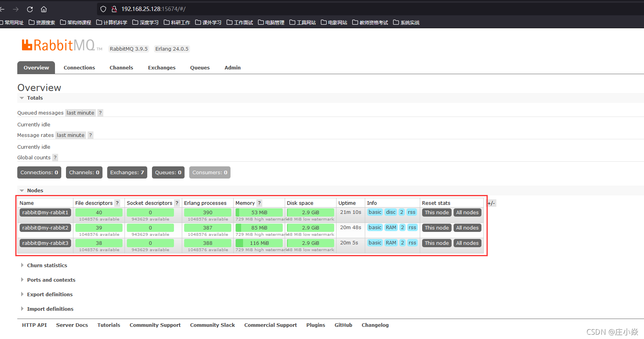
Task: Open help for Socket descriptors column
Action: (x=177, y=203)
